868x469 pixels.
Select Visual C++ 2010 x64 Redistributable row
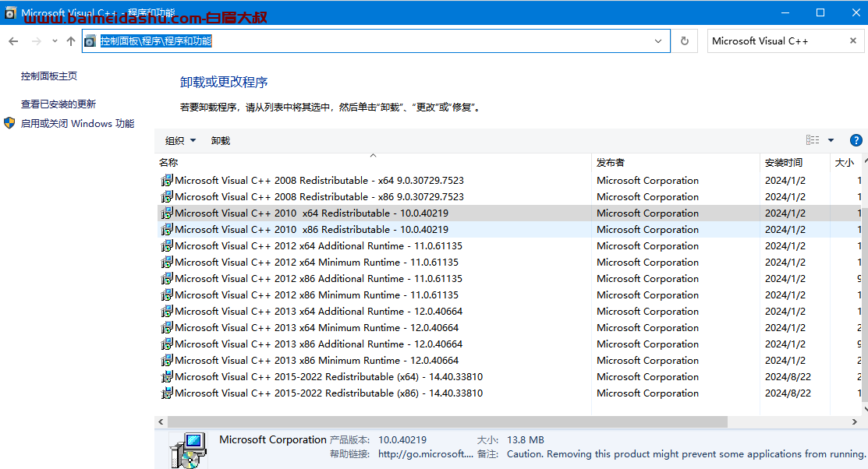[x=509, y=213]
